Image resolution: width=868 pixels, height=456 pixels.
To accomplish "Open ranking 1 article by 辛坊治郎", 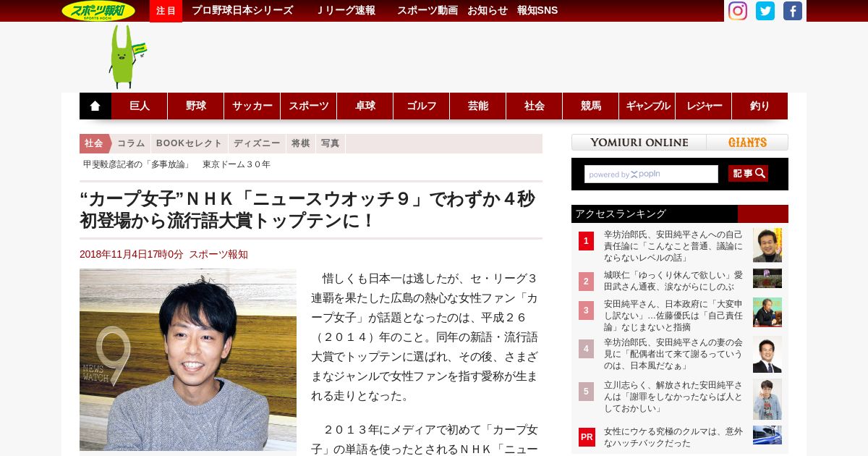I will click(x=673, y=246).
